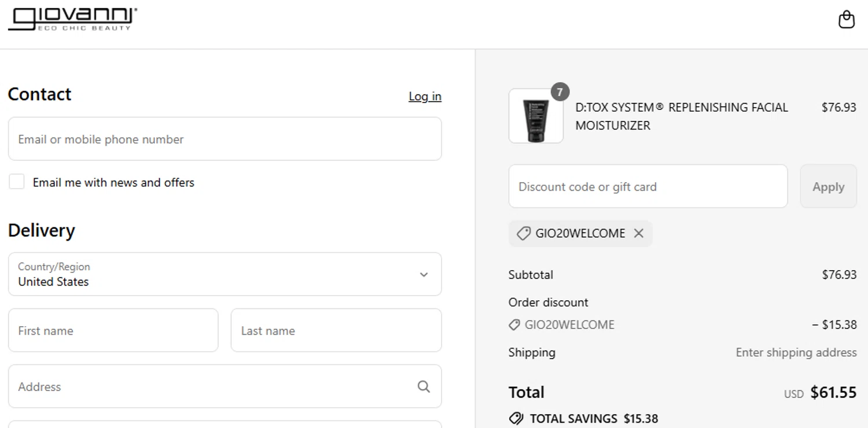868x428 pixels.
Task: Click the Total Savings tag icon
Action: coord(516,418)
